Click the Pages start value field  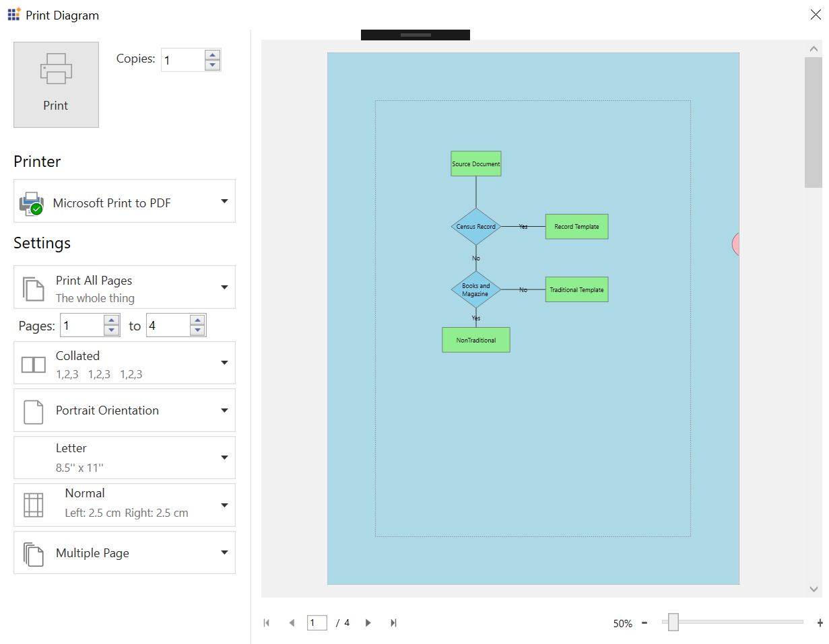[x=82, y=326]
